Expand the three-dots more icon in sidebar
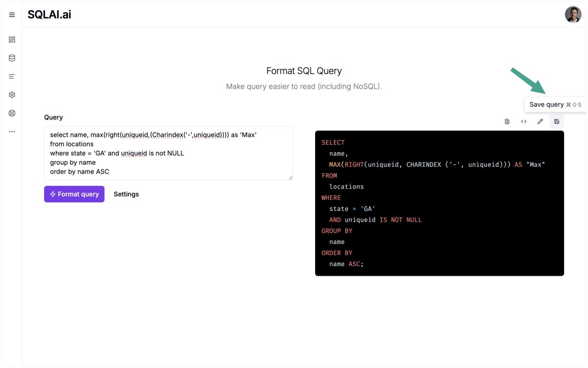588x368 pixels. (12, 131)
